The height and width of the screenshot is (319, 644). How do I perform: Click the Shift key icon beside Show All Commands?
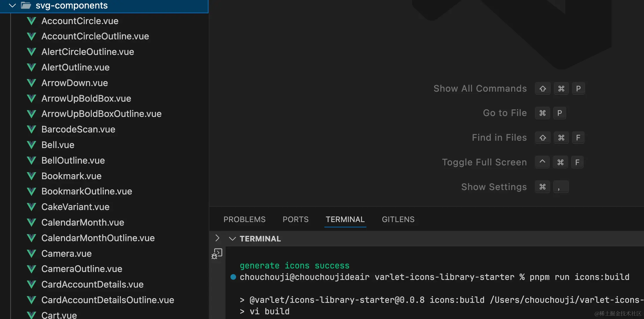point(543,89)
